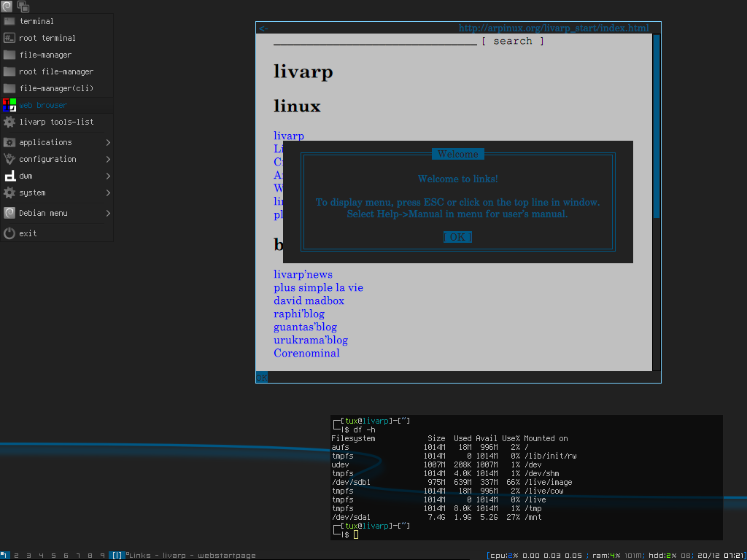The width and height of the screenshot is (747, 560).
Task: Switch to workspace tag 5
Action: (53, 555)
